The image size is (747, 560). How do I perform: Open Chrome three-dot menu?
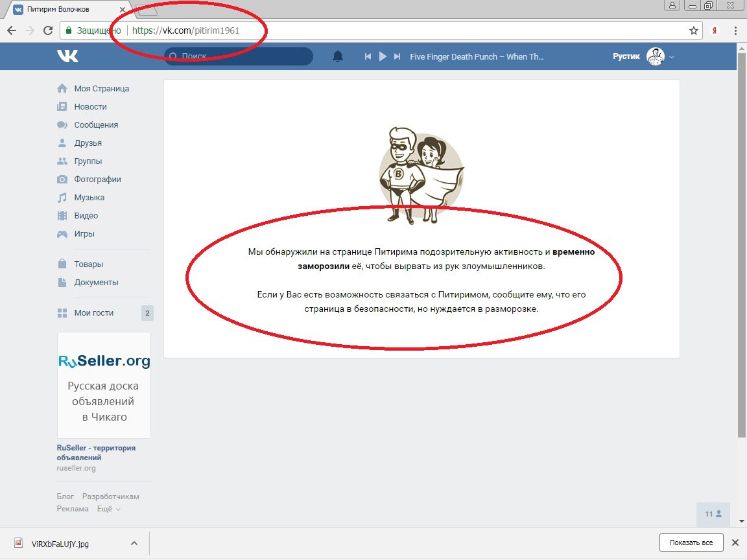pos(735,30)
